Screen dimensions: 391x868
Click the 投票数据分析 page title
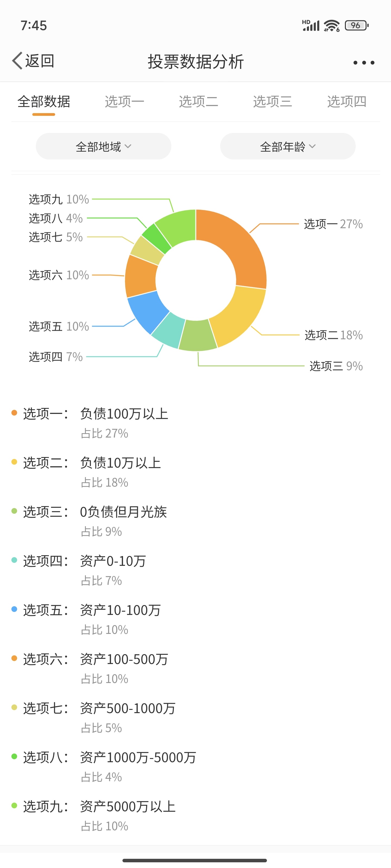click(x=195, y=61)
